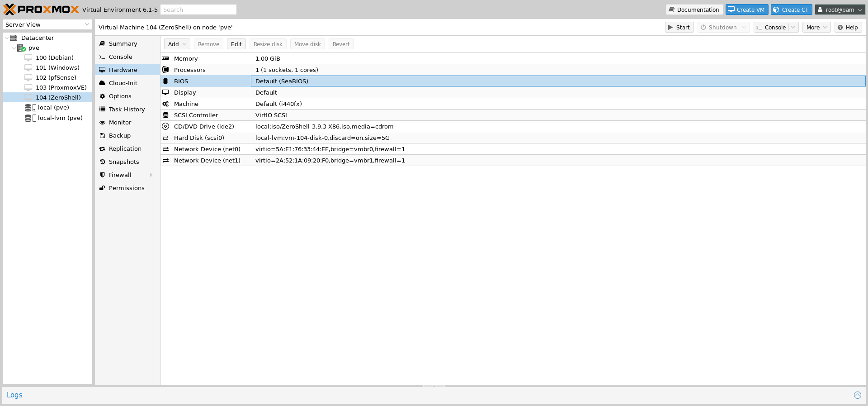
Task: Select 104 (ZeroShell) in the tree
Action: click(58, 97)
